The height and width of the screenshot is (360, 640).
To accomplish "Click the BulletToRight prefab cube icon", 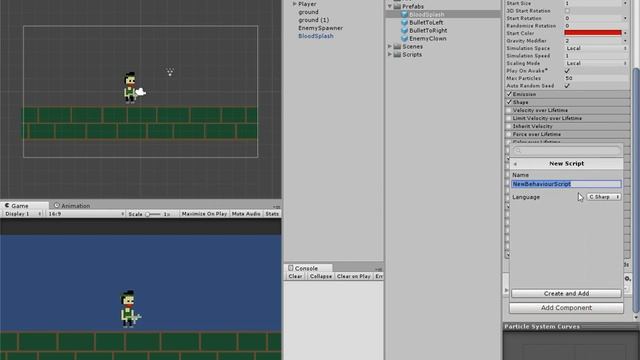I will (404, 30).
